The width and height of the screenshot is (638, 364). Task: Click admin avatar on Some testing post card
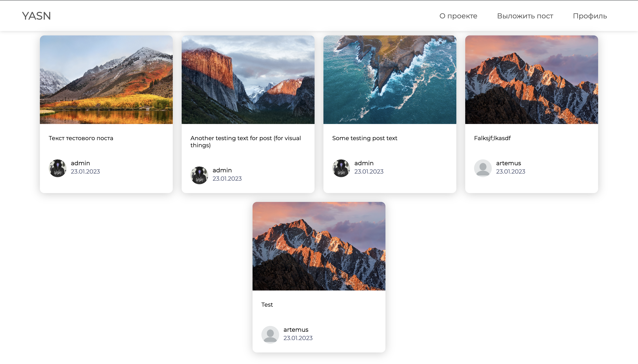pyautogui.click(x=341, y=168)
